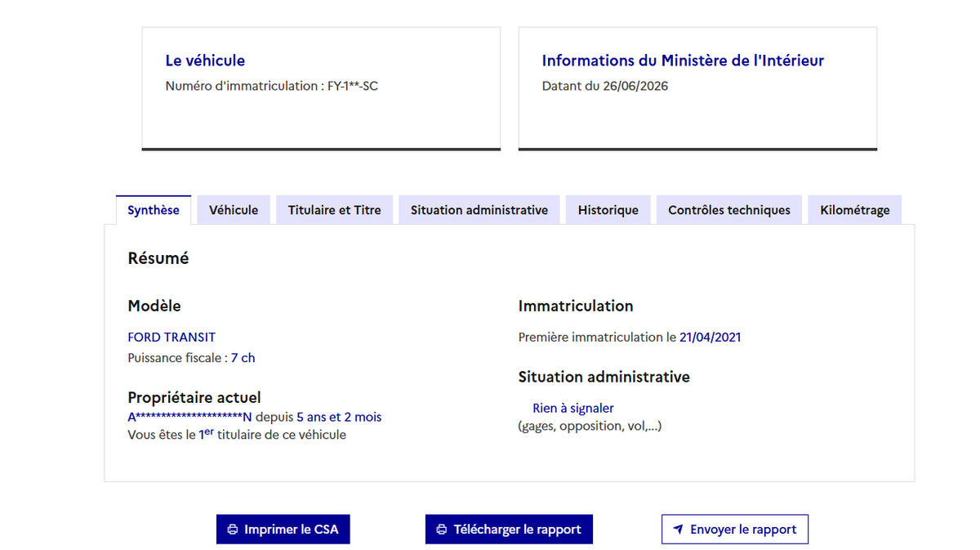Click the paper plane icon on Envoyer le rapport
The image size is (980, 550).
(x=678, y=530)
